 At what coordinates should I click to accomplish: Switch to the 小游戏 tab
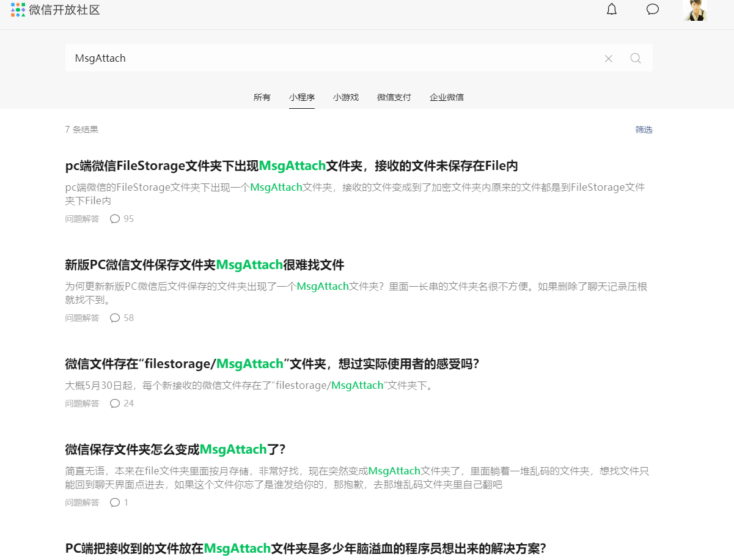pos(346,97)
